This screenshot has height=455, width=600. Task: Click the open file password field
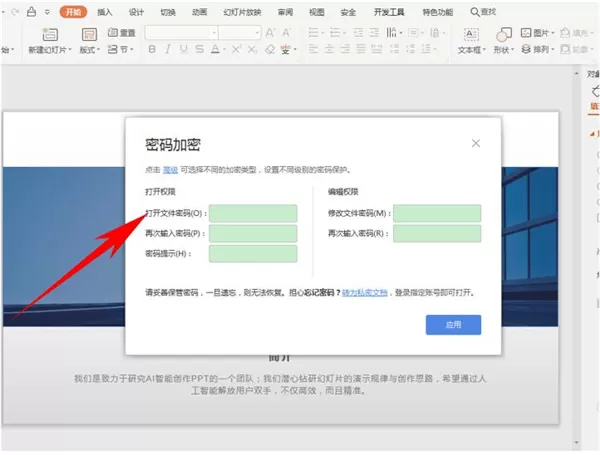point(253,214)
